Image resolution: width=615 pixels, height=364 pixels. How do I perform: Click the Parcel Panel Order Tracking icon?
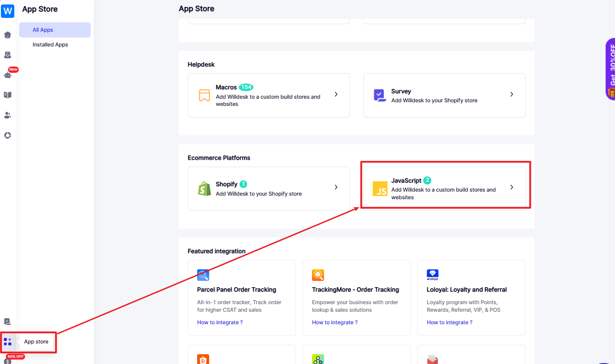pos(203,275)
